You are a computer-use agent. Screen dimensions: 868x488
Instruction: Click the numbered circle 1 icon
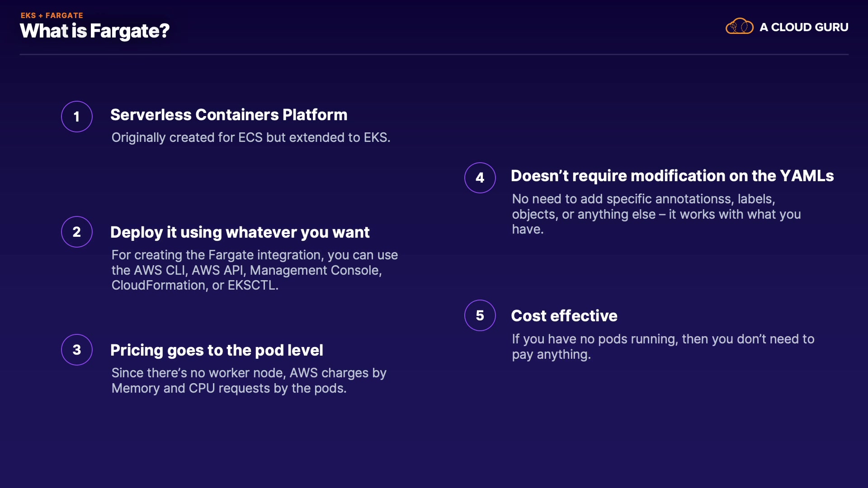(77, 117)
